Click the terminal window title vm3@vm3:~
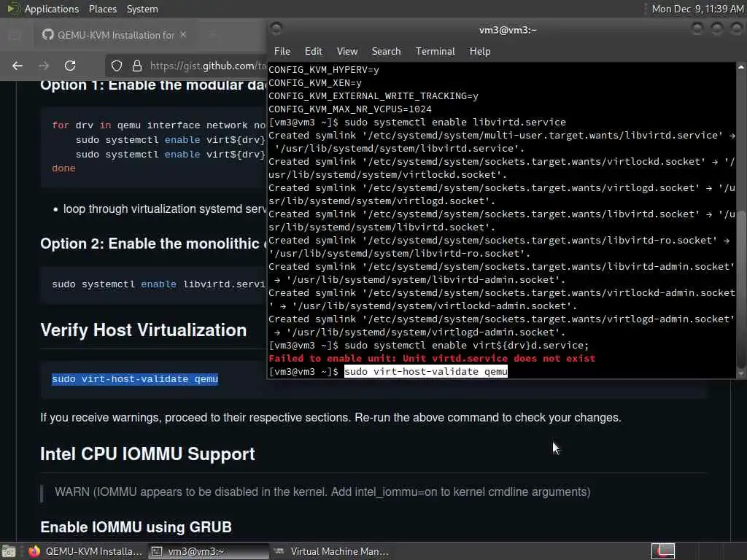 [x=508, y=30]
